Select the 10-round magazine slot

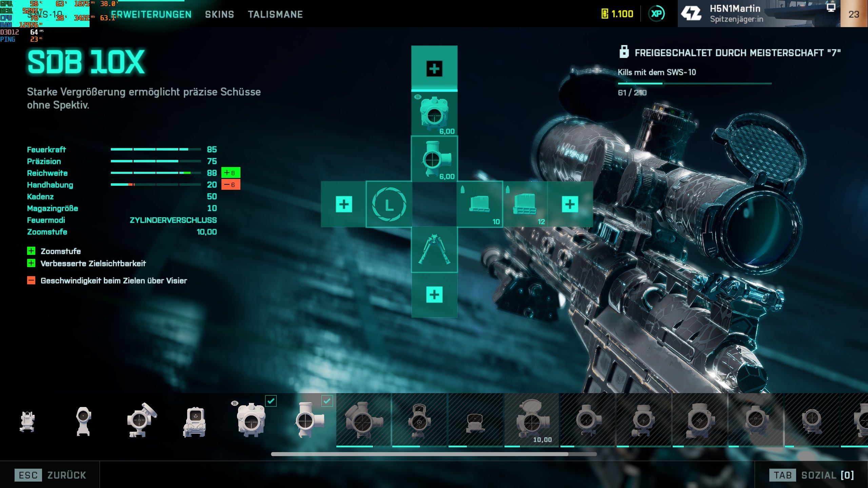point(479,204)
